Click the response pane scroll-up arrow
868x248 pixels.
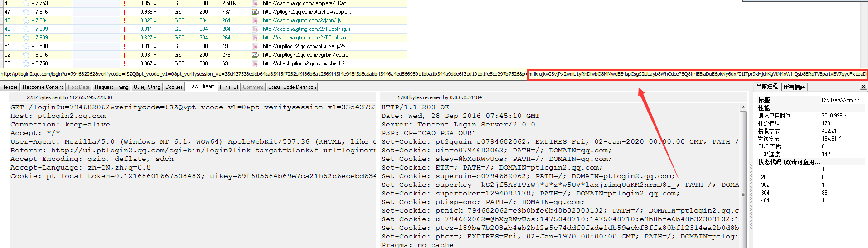[743, 107]
